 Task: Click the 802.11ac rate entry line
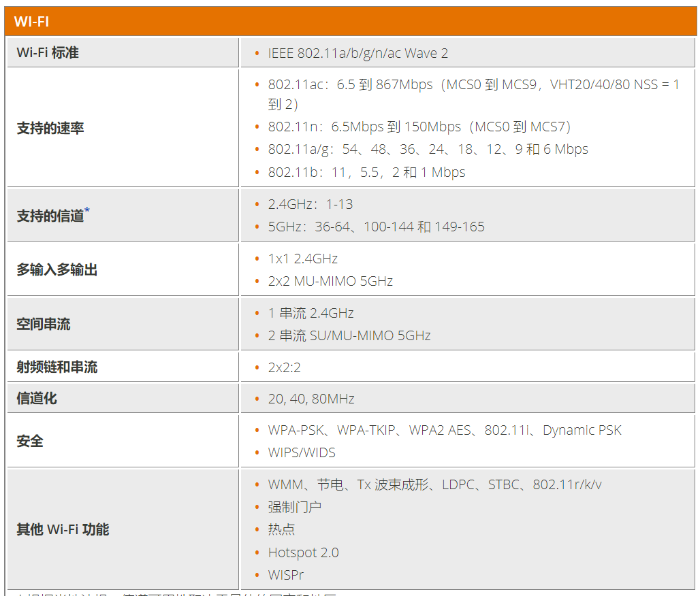click(473, 85)
